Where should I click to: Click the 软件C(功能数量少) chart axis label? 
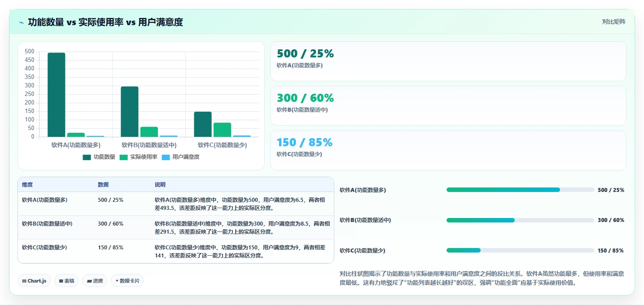[222, 145]
